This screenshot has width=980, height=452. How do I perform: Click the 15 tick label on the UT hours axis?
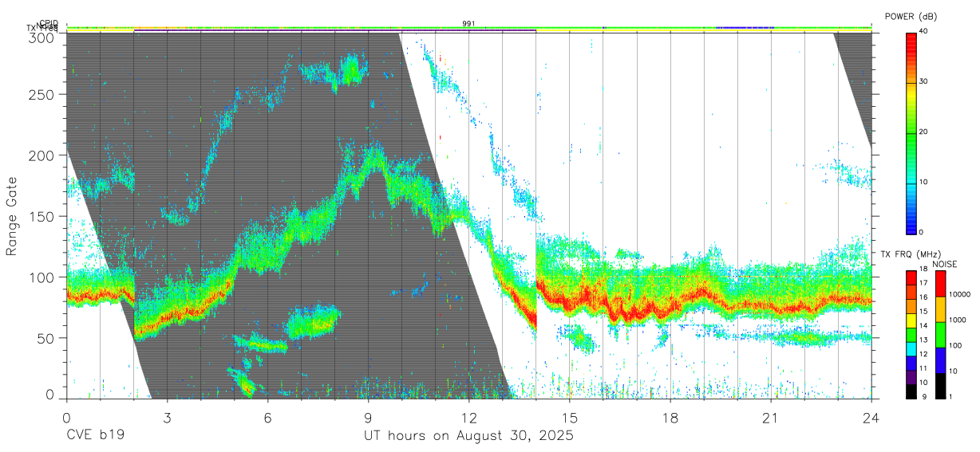tap(570, 417)
